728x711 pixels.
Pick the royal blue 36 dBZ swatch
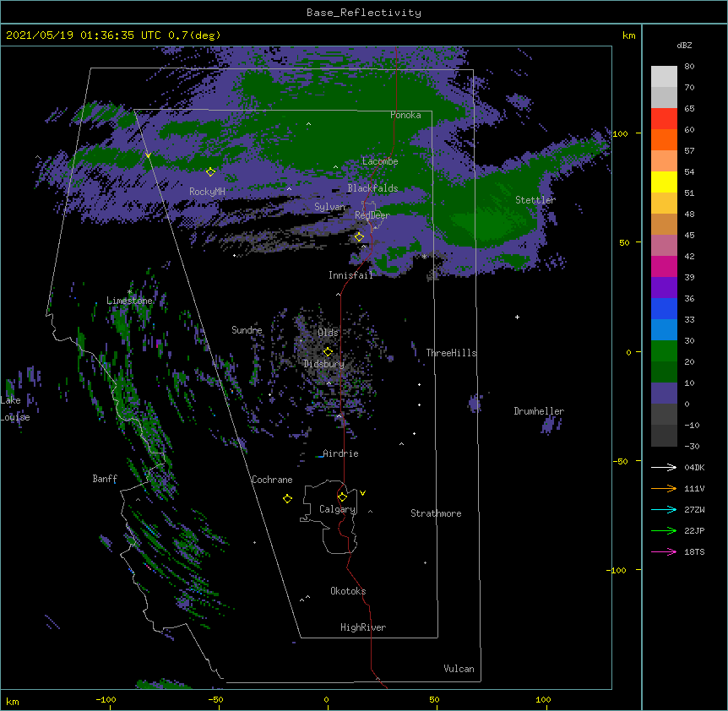click(664, 308)
